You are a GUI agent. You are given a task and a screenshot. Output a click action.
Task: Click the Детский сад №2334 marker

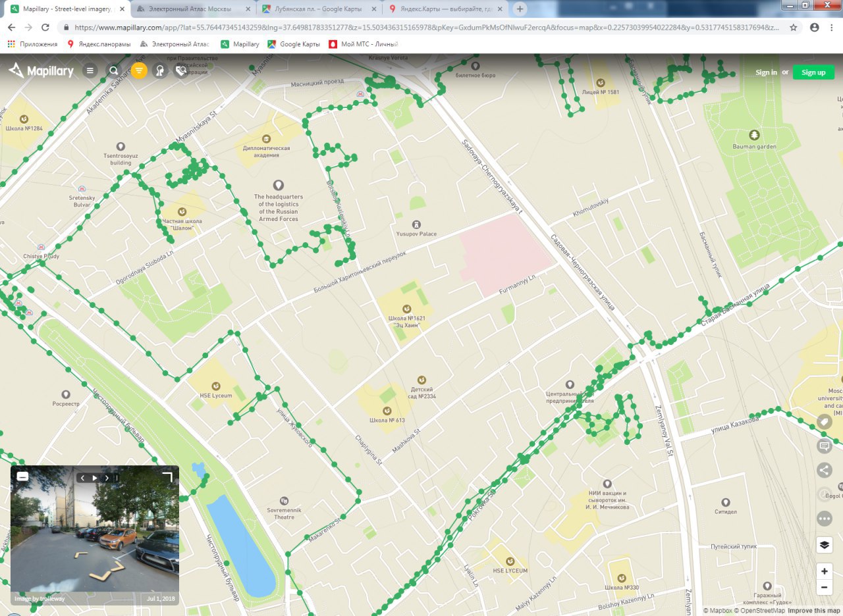(x=422, y=380)
